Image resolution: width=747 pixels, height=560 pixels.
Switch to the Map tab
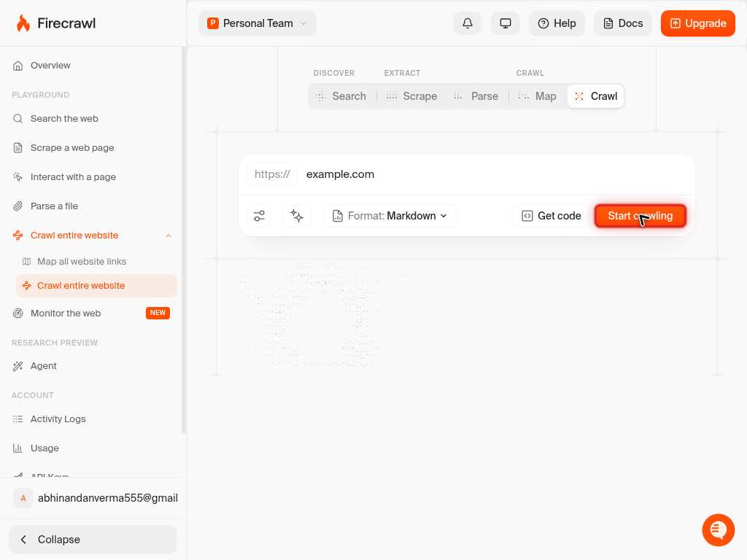538,96
